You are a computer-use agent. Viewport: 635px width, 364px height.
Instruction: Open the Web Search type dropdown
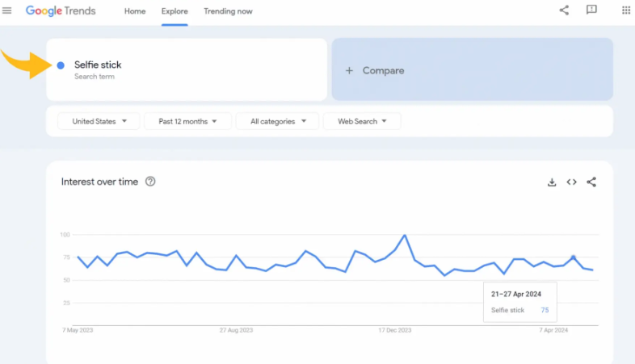tap(362, 121)
